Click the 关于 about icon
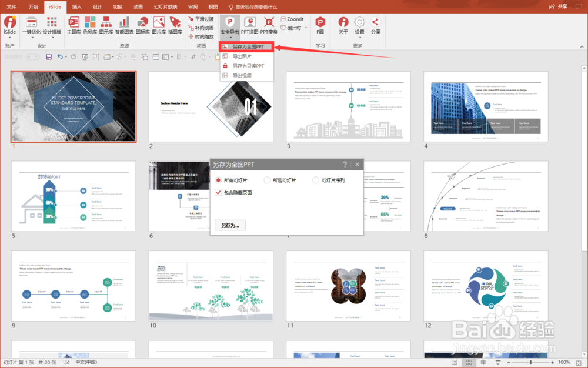The image size is (588, 368). (343, 25)
